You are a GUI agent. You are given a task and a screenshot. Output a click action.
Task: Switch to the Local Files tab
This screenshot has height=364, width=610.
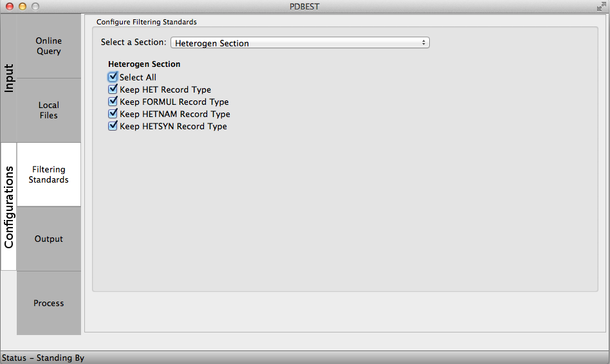tap(49, 111)
